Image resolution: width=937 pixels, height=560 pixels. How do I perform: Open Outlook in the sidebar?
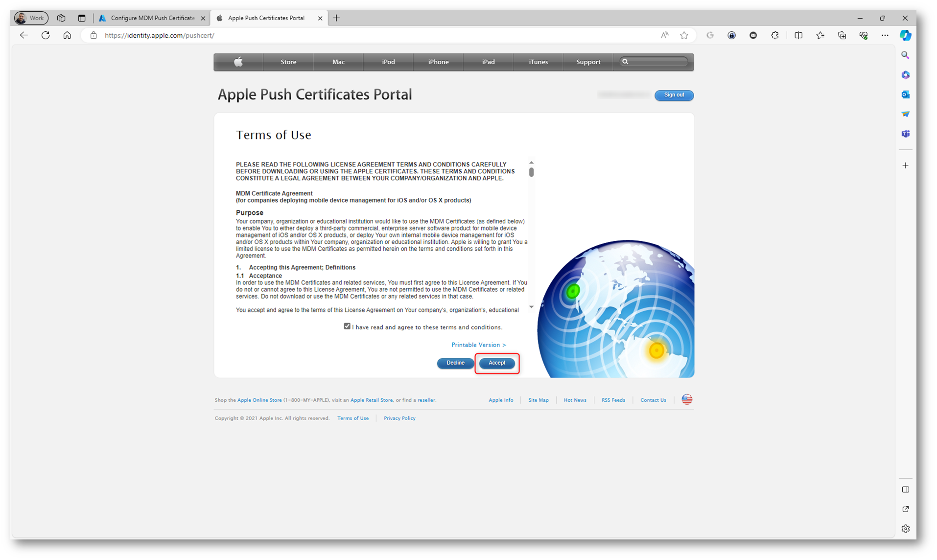[x=905, y=94]
